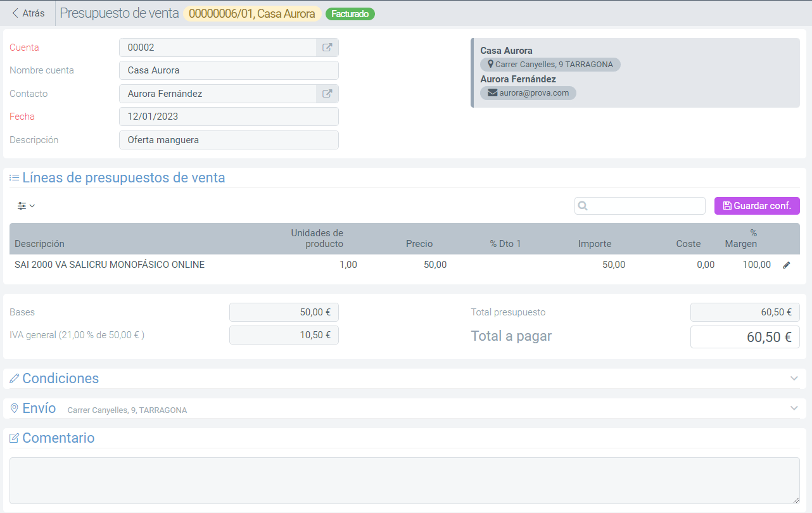
Task: Go back with the Atrás button
Action: click(x=29, y=13)
